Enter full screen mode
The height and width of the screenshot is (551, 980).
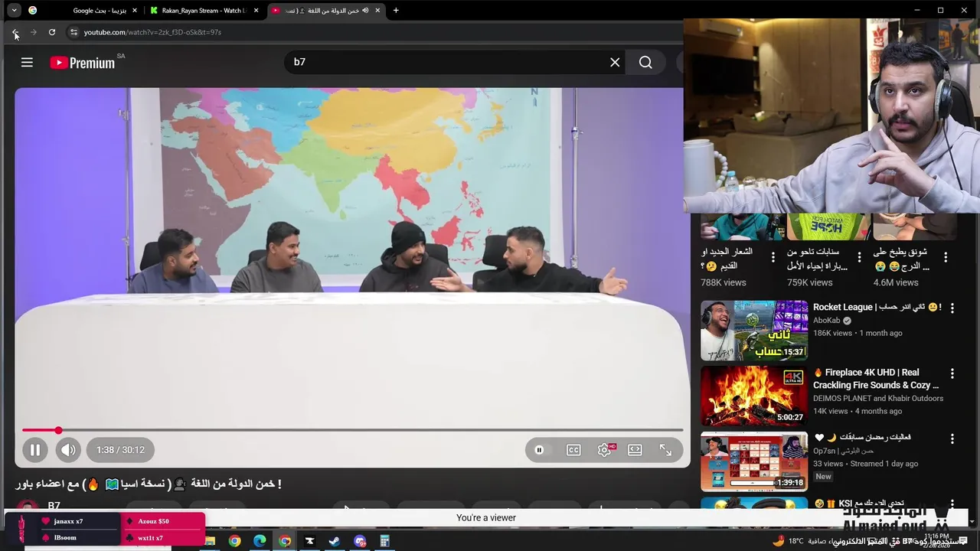pyautogui.click(x=665, y=450)
